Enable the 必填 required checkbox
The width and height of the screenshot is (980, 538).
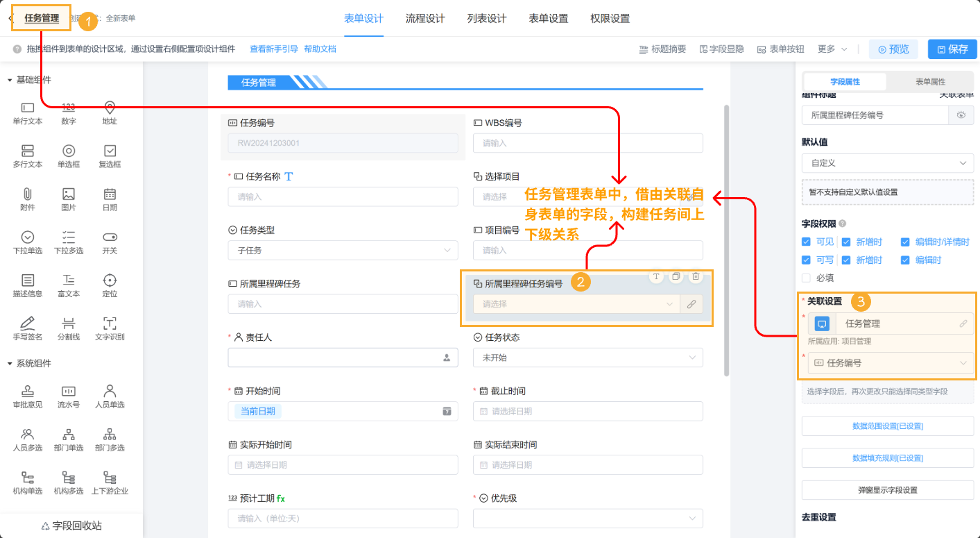coord(806,278)
